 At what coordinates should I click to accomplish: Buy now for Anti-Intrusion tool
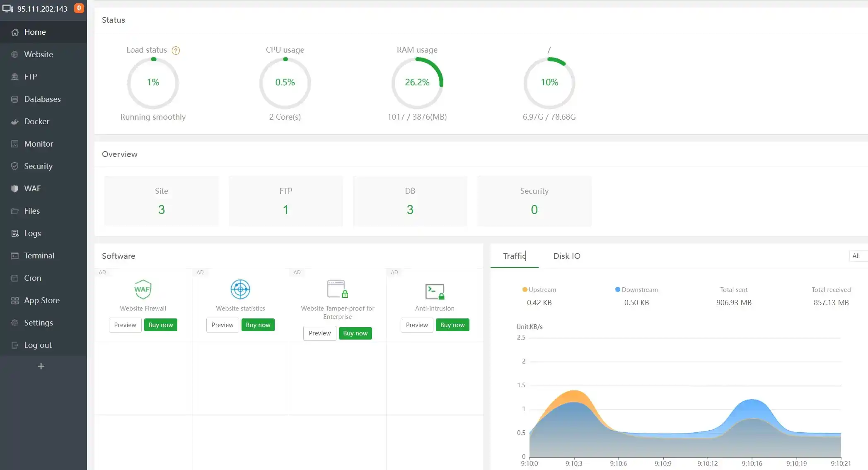pyautogui.click(x=453, y=325)
